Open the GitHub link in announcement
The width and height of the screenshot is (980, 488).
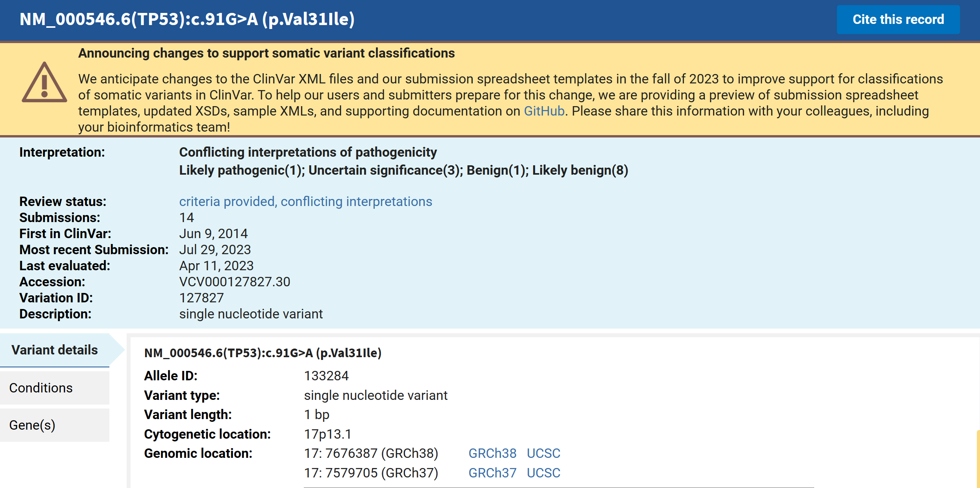pyautogui.click(x=544, y=111)
